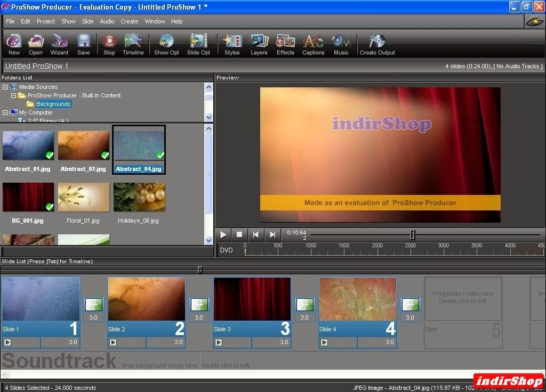Screen dimensions: 546x392
Task: Collapse the Media Sources tree node
Action: [5, 87]
